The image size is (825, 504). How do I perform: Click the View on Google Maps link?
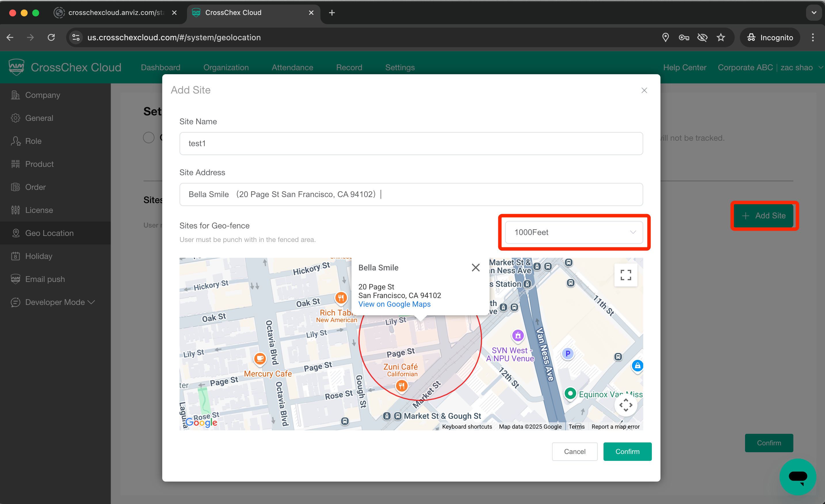[x=394, y=304]
